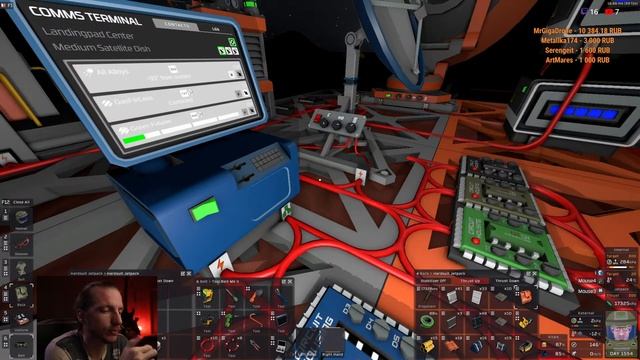Click the keypad on the blue terminal base
Image resolution: width=640 pixels, height=360 pixels.
[267, 158]
